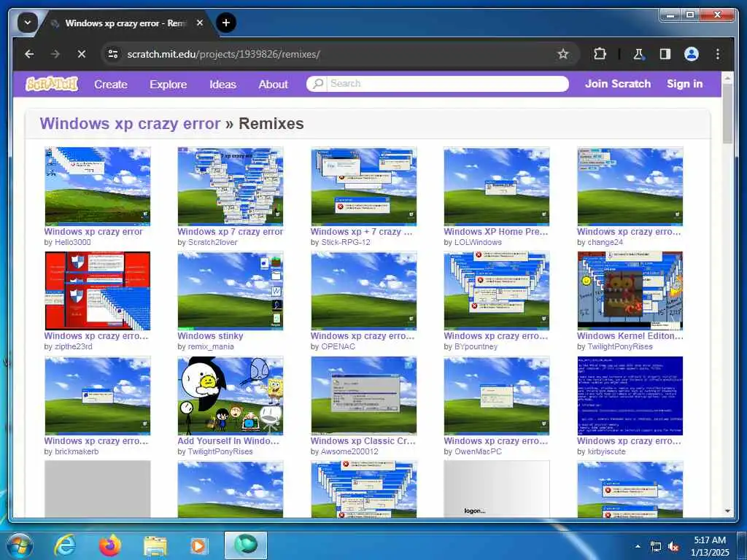747x560 pixels.
Task: Open author link Scratch2lover
Action: coord(212,242)
